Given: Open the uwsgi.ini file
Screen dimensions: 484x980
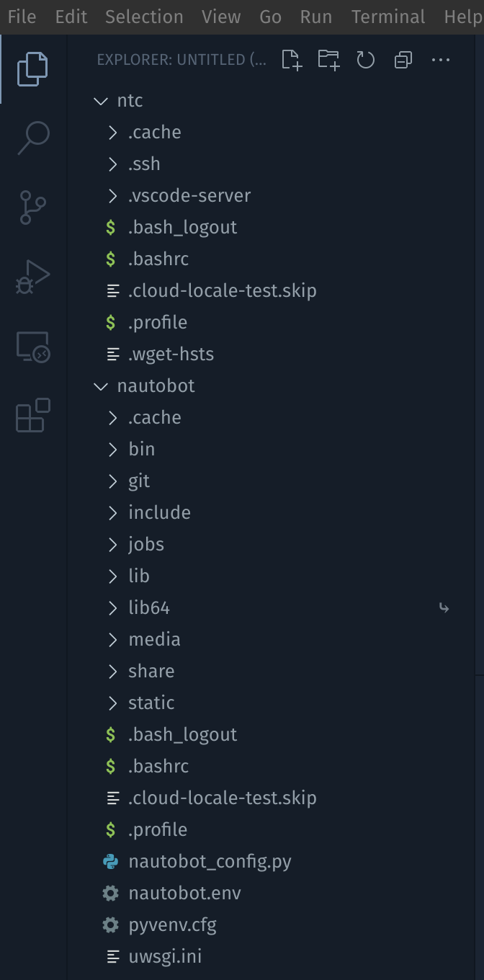Looking at the screenshot, I should coord(165,957).
